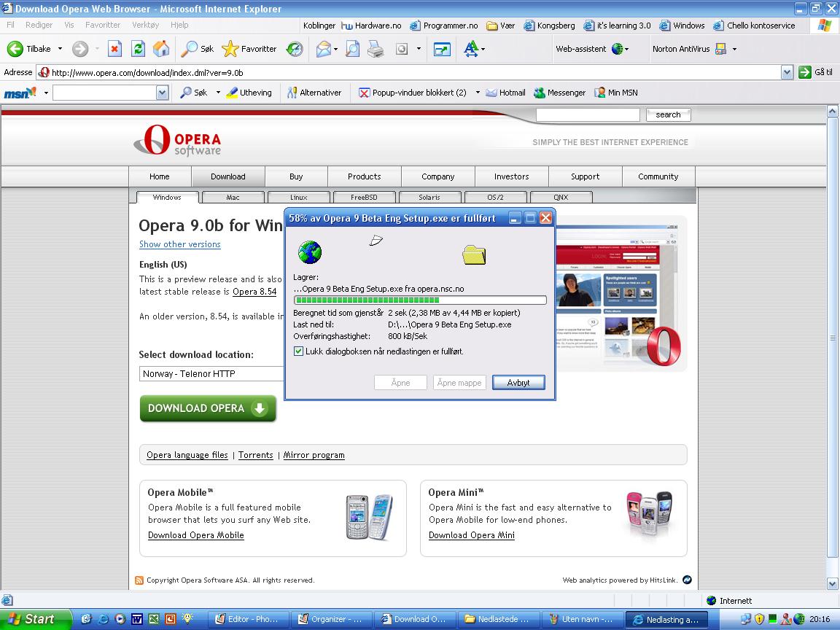Image resolution: width=840 pixels, height=630 pixels.
Task: Click the Tilbake back arrow icon
Action: click(x=15, y=49)
